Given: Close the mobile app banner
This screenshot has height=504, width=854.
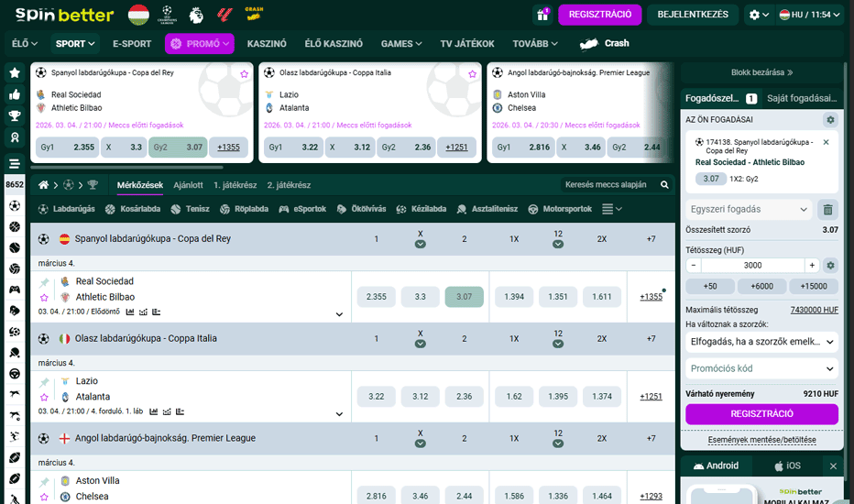Looking at the screenshot, I should point(833,466).
